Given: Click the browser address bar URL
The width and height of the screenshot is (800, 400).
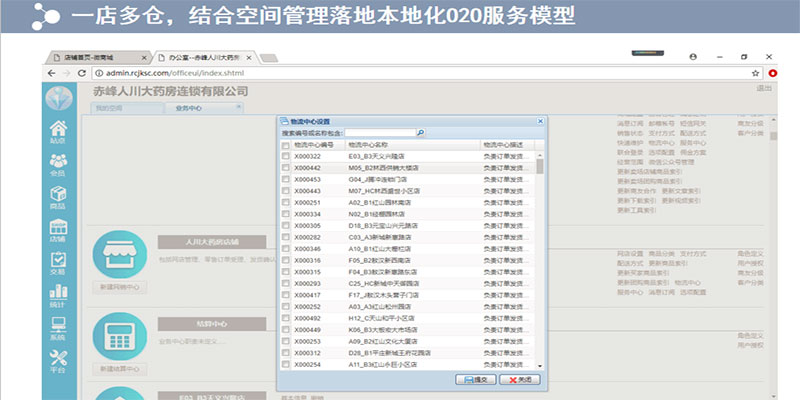Looking at the screenshot, I should click(x=175, y=73).
